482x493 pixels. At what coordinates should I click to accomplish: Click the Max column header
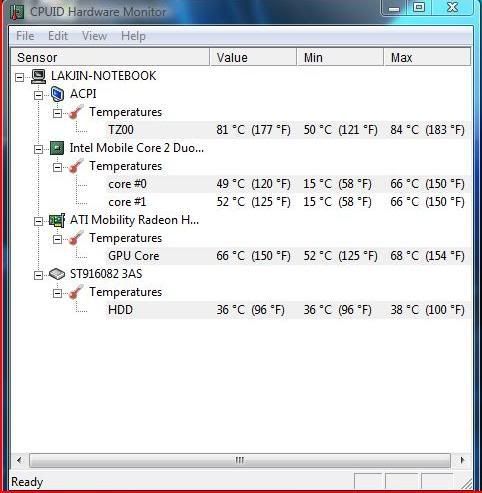tap(427, 57)
